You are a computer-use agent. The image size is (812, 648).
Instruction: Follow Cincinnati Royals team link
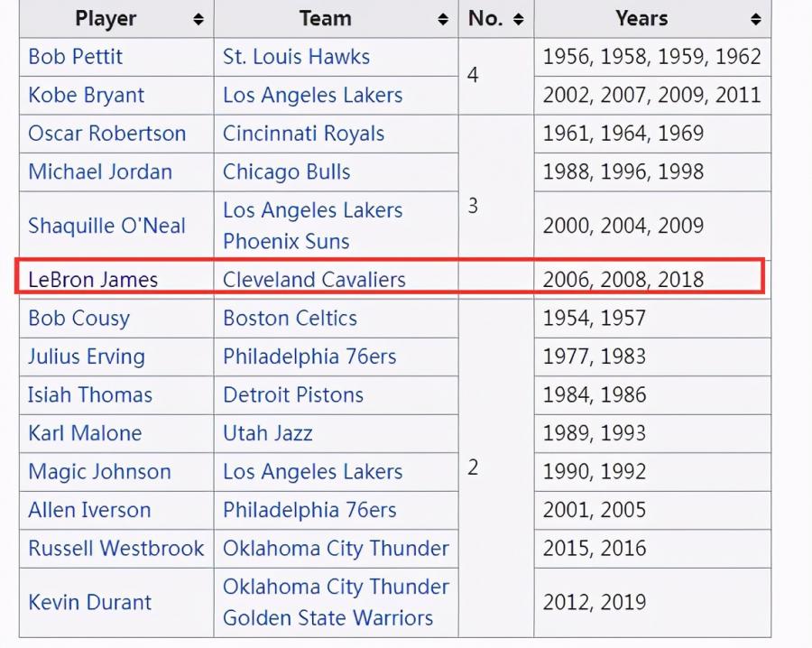point(303,134)
